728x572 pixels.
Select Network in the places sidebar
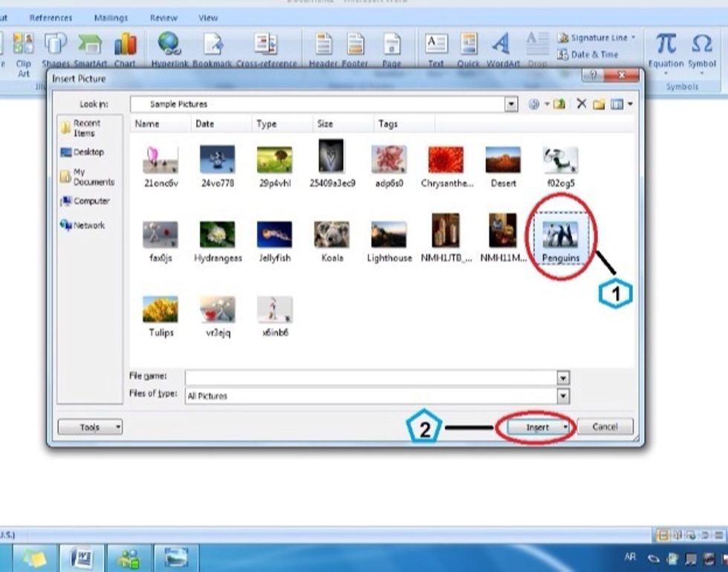pos(88,225)
